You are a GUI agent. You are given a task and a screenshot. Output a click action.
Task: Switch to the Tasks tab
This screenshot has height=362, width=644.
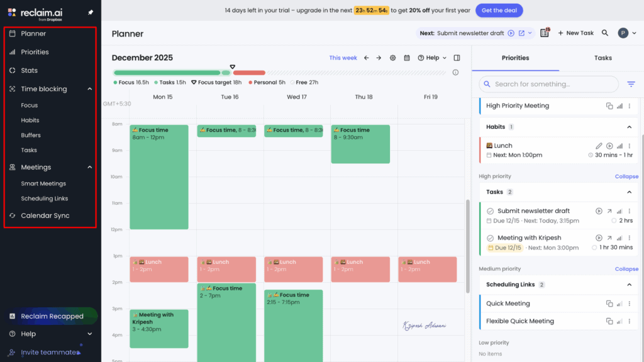pyautogui.click(x=602, y=57)
